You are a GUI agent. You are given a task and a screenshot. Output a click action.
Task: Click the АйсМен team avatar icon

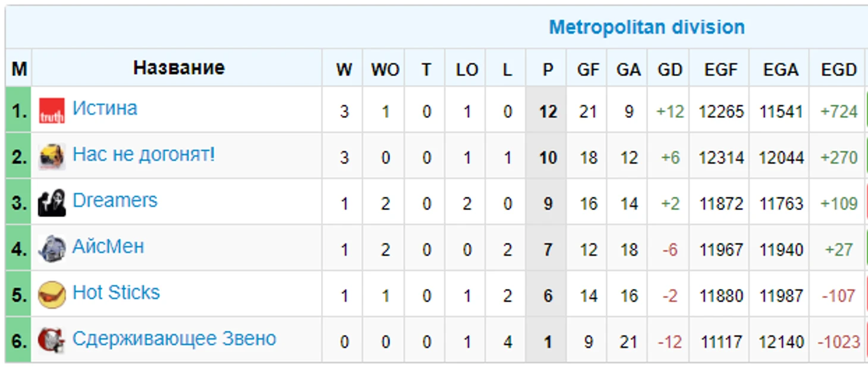(x=52, y=249)
